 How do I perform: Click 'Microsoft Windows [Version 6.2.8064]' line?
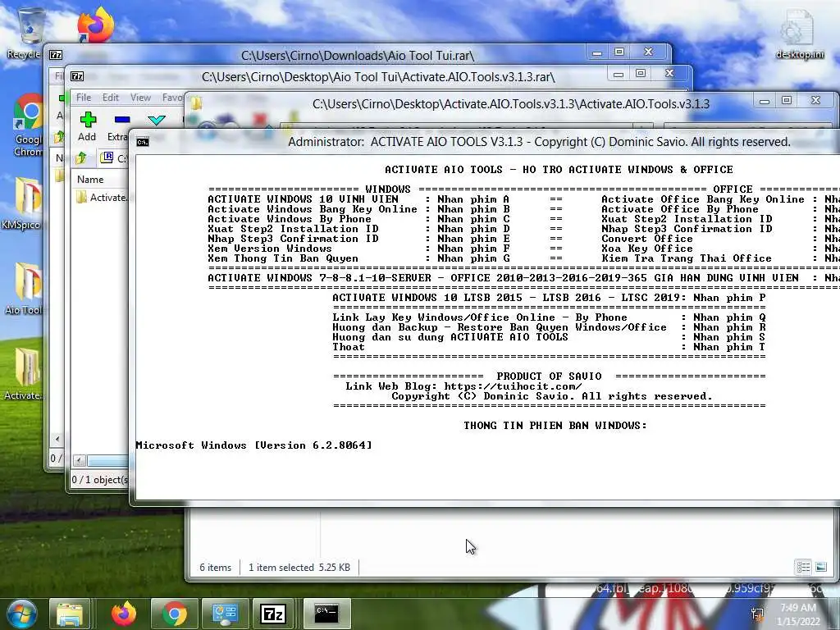coord(253,445)
